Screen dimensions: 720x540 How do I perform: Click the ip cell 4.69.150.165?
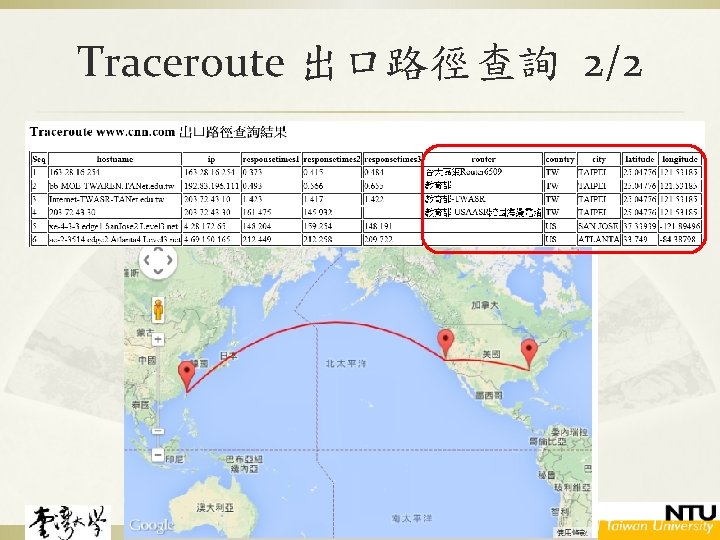[x=211, y=239]
